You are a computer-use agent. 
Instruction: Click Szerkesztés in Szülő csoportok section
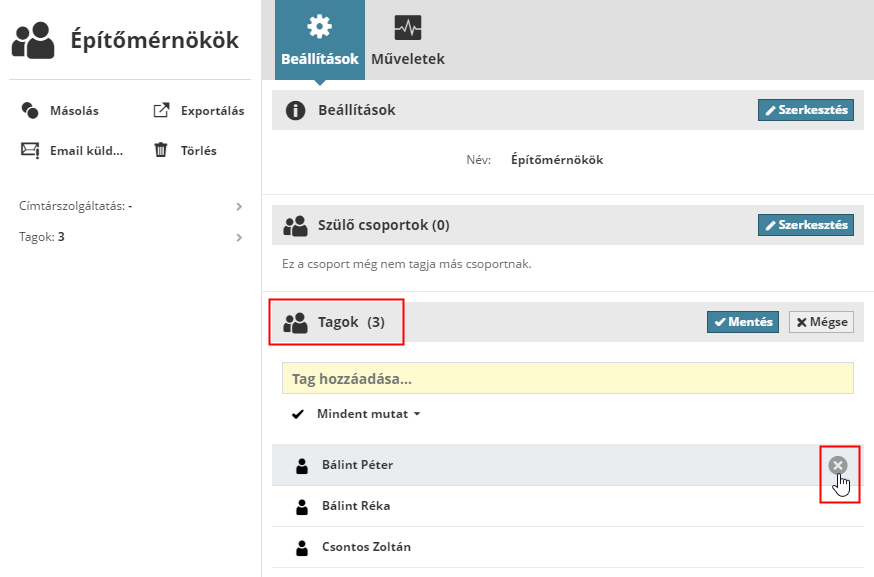[806, 225]
